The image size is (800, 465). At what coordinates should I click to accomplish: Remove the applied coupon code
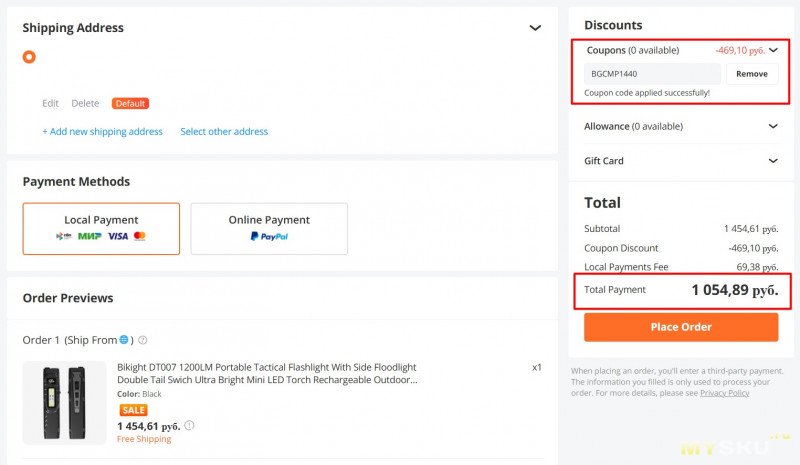[x=752, y=74]
